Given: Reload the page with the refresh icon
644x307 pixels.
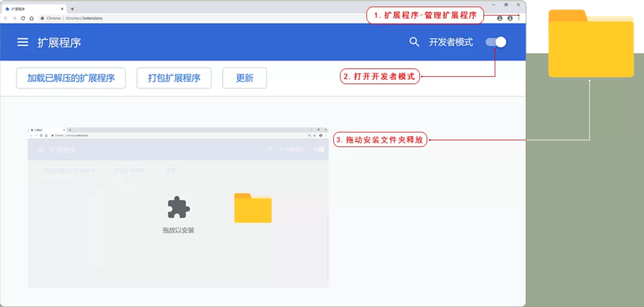Looking at the screenshot, I should coord(23,18).
